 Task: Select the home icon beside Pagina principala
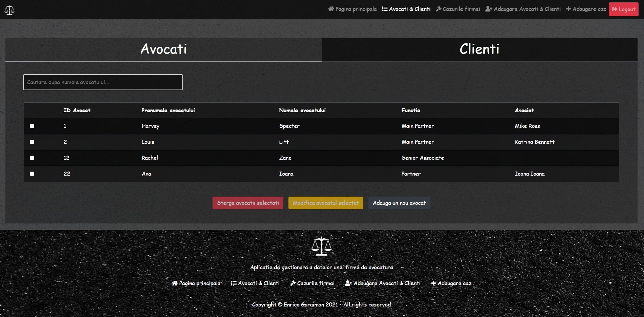pos(330,9)
